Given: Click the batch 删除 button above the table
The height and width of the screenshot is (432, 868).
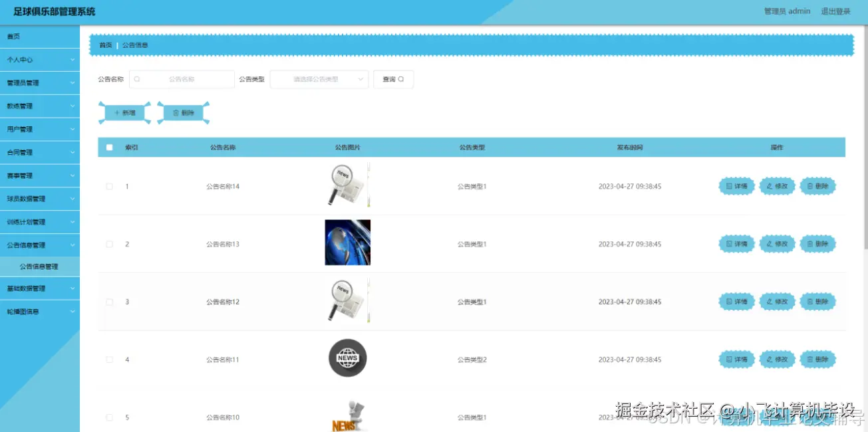Looking at the screenshot, I should click(x=184, y=113).
